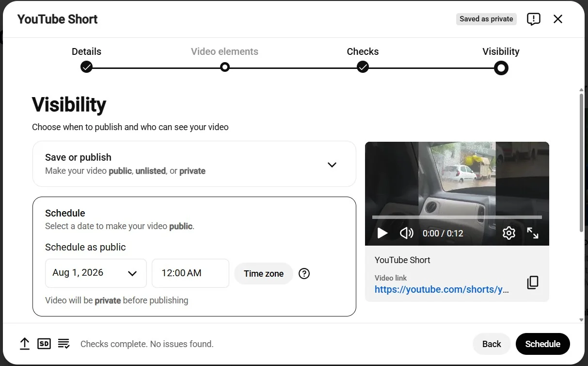
Task: Click the upload status arrow icon
Action: [25, 344]
